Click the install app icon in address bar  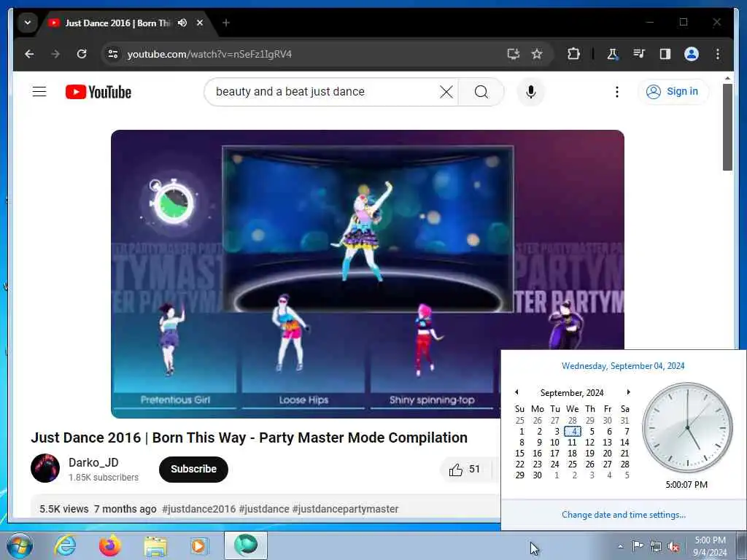[513, 54]
